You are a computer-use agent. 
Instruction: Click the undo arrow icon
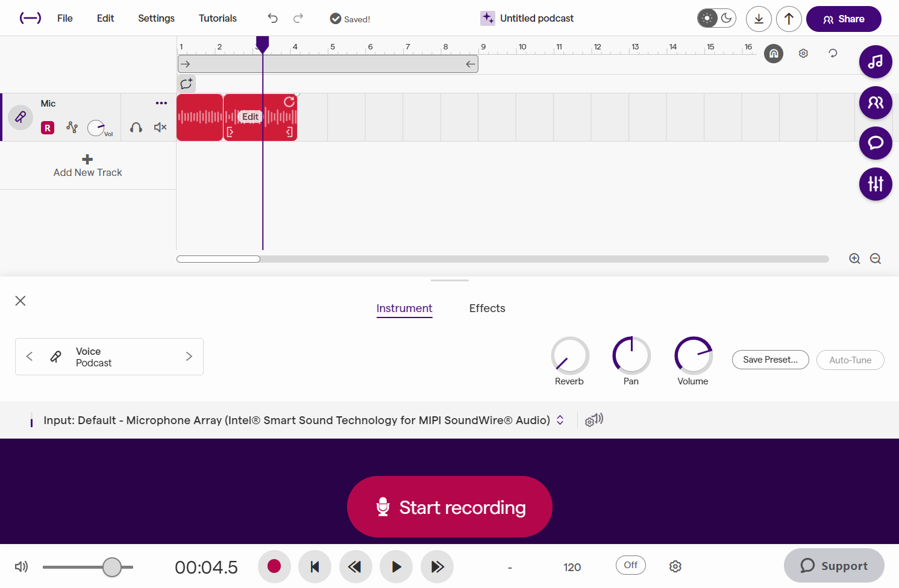[272, 19]
